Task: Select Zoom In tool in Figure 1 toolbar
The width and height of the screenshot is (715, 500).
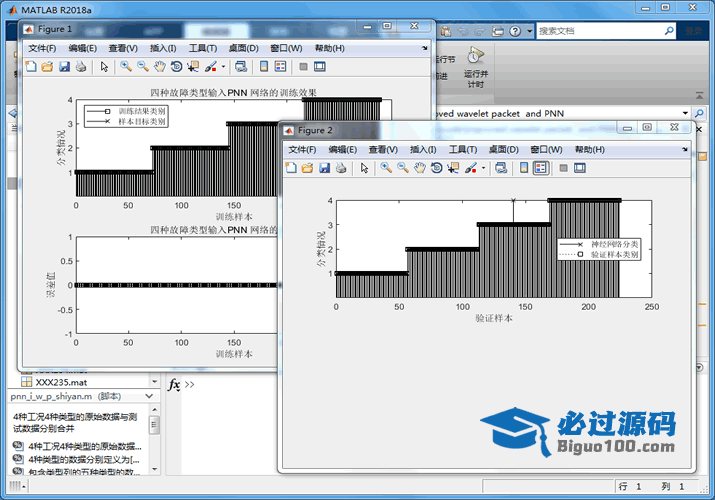Action: 126,67
